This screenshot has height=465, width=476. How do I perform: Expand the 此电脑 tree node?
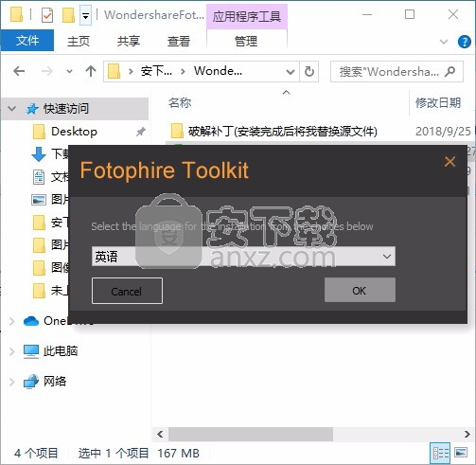(12, 351)
